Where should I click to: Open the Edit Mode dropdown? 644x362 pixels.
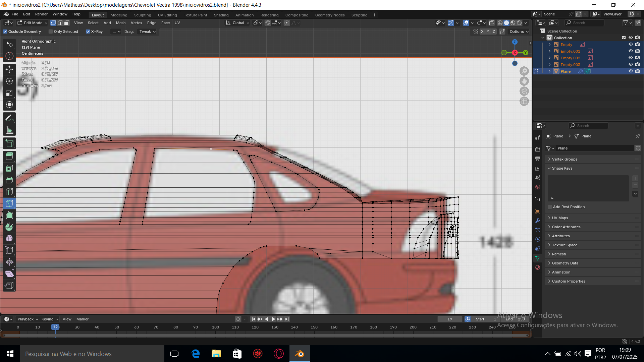pyautogui.click(x=33, y=23)
